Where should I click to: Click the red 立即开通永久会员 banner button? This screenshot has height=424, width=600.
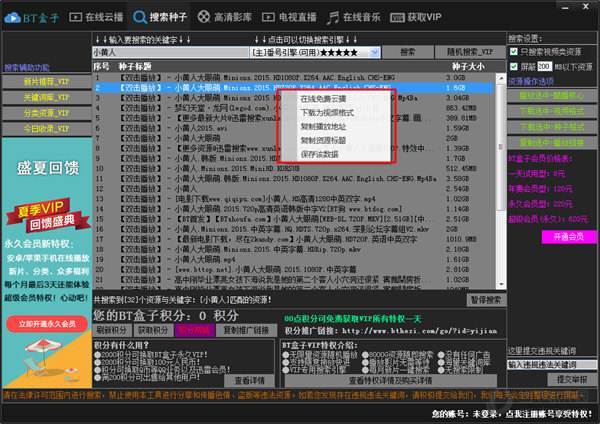pyautogui.click(x=47, y=324)
